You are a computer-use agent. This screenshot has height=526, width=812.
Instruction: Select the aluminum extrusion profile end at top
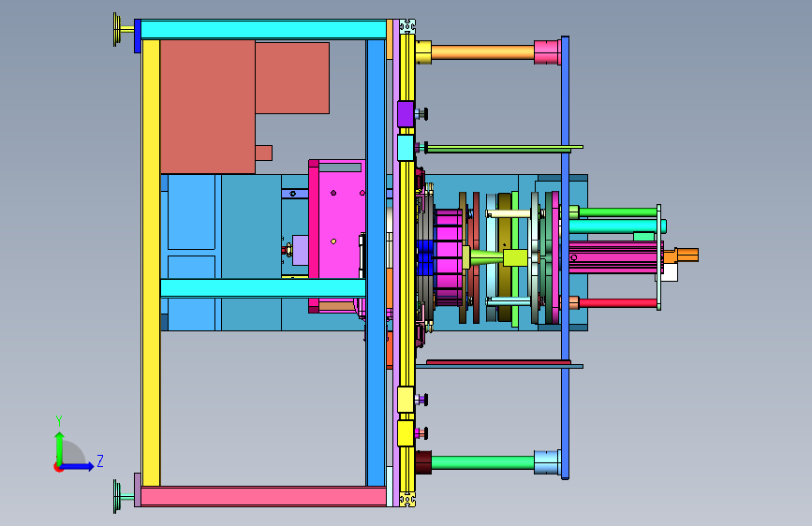407,26
